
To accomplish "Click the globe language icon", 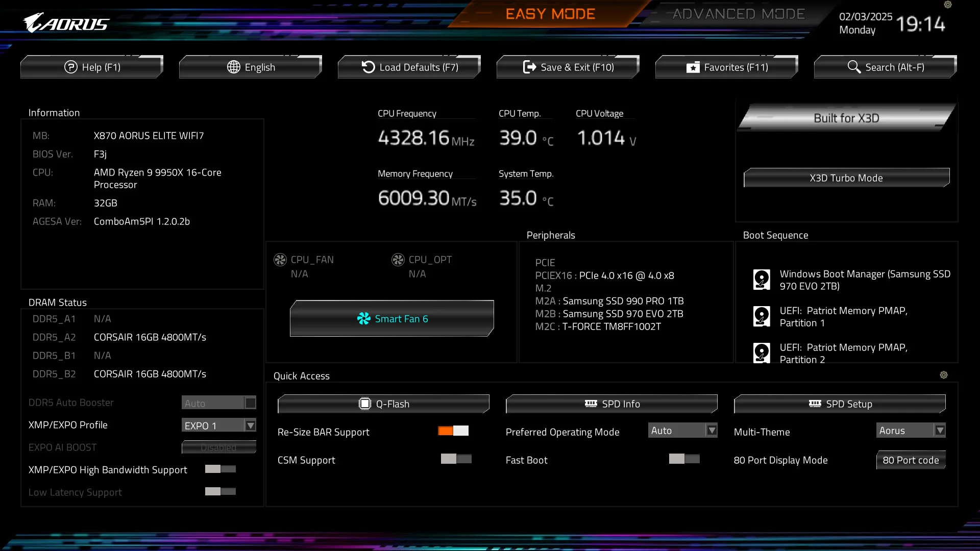I will (x=233, y=67).
